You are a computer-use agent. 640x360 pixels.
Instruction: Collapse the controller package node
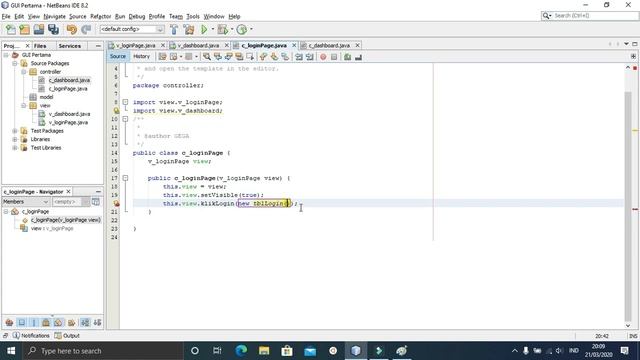click(24, 72)
